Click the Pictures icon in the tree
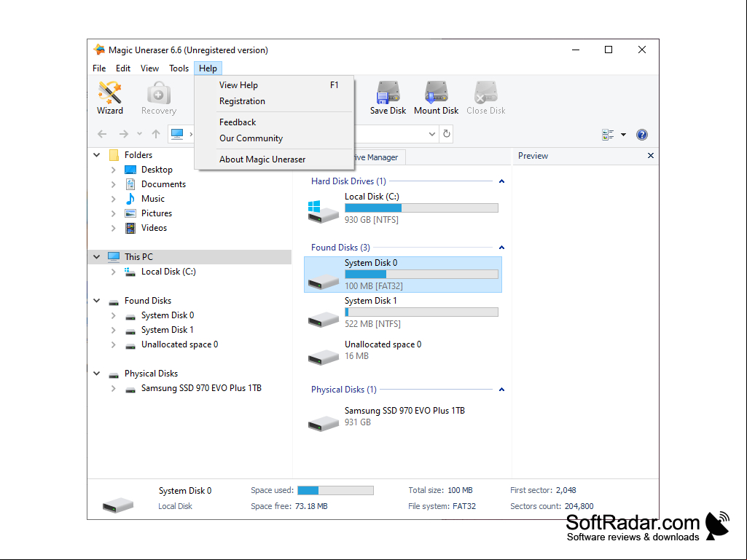Image resolution: width=747 pixels, height=560 pixels. (x=130, y=213)
